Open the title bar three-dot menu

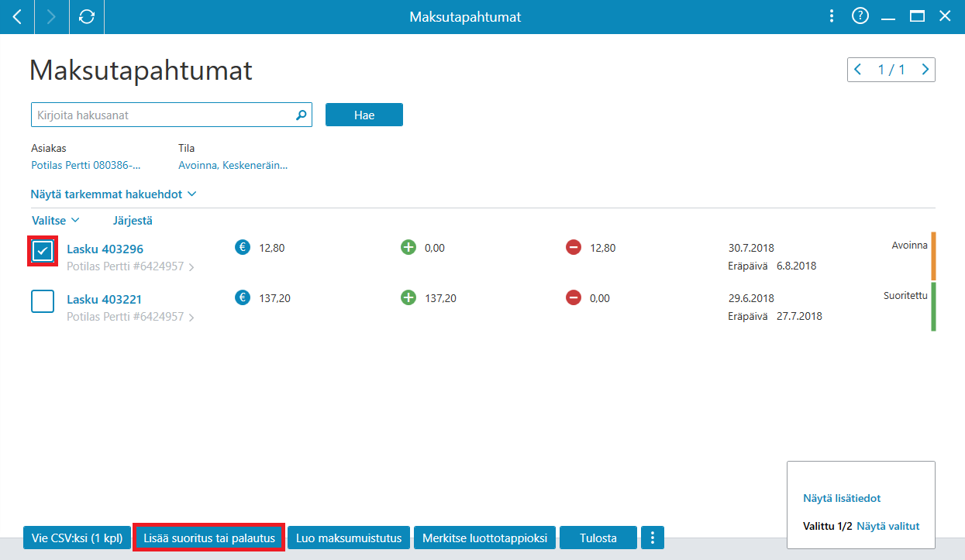pyautogui.click(x=832, y=16)
